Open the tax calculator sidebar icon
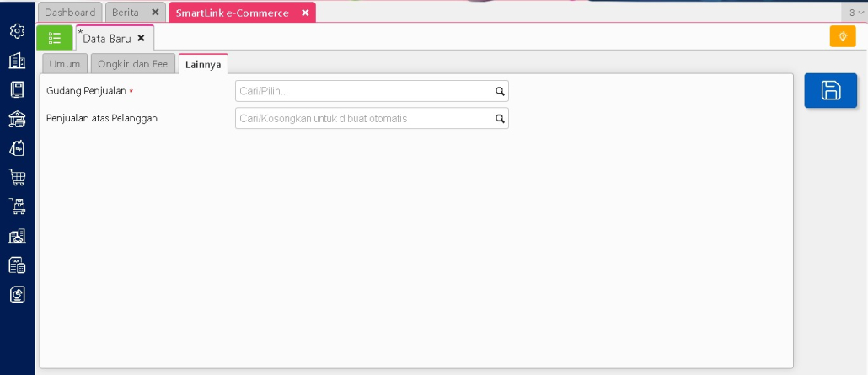Image resolution: width=868 pixels, height=375 pixels. point(17,265)
